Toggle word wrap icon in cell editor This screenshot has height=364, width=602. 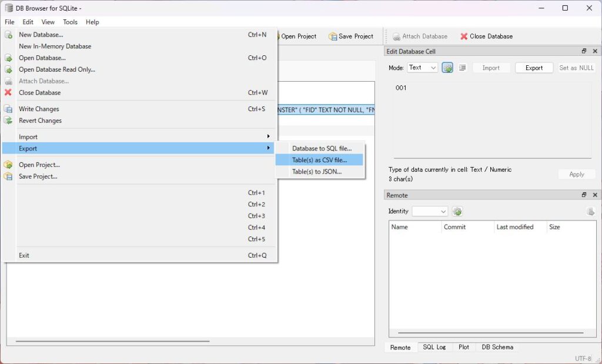pos(463,68)
